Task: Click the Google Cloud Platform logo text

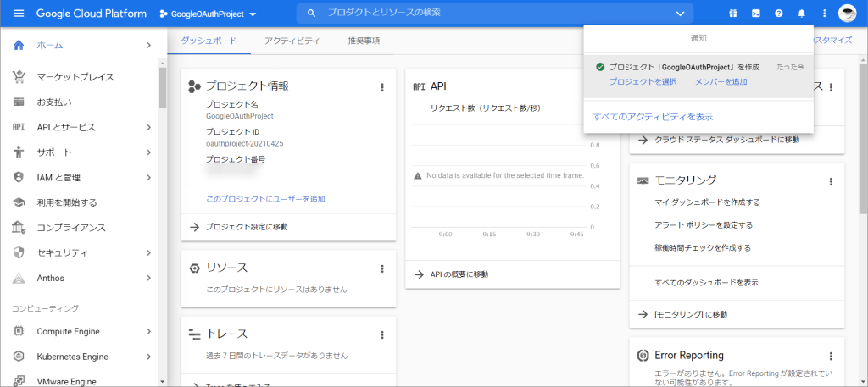Action: (x=92, y=14)
